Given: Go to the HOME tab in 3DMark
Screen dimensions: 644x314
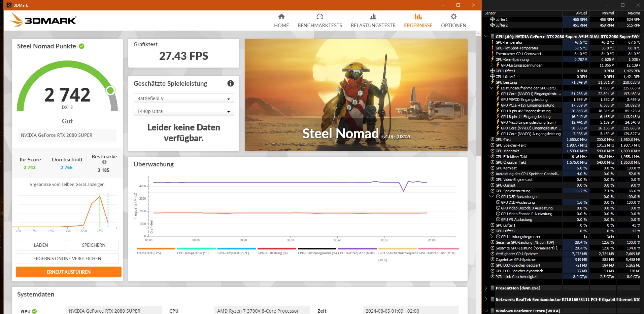Looking at the screenshot, I should (x=281, y=21).
